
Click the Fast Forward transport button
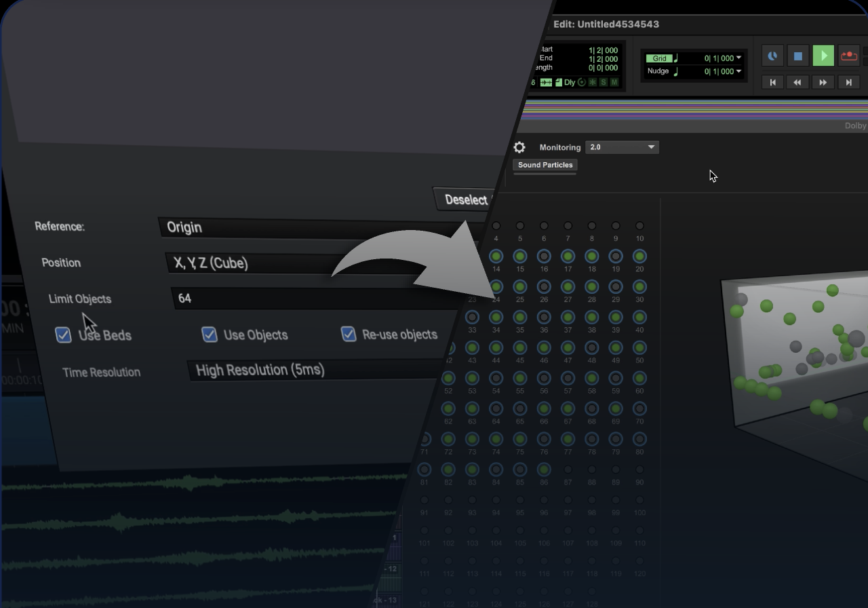coord(823,82)
